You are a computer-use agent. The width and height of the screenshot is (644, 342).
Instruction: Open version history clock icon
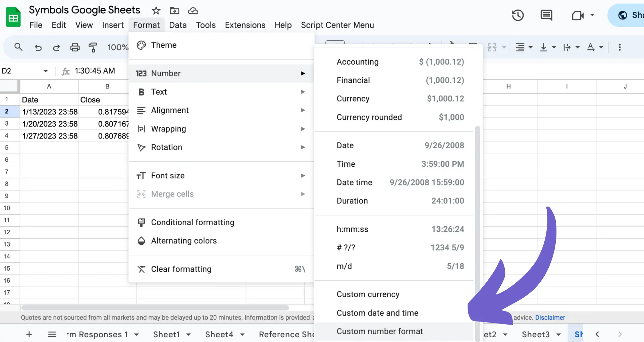click(518, 15)
